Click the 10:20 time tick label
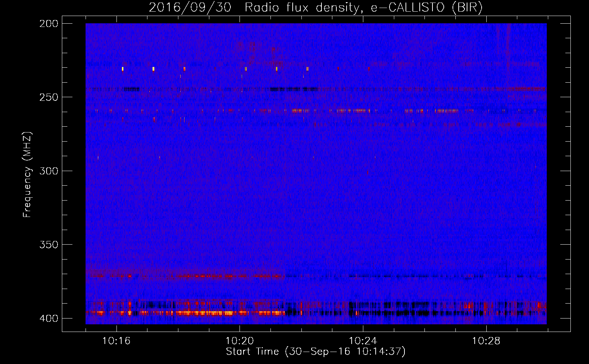This screenshot has height=364, width=589. (240, 341)
